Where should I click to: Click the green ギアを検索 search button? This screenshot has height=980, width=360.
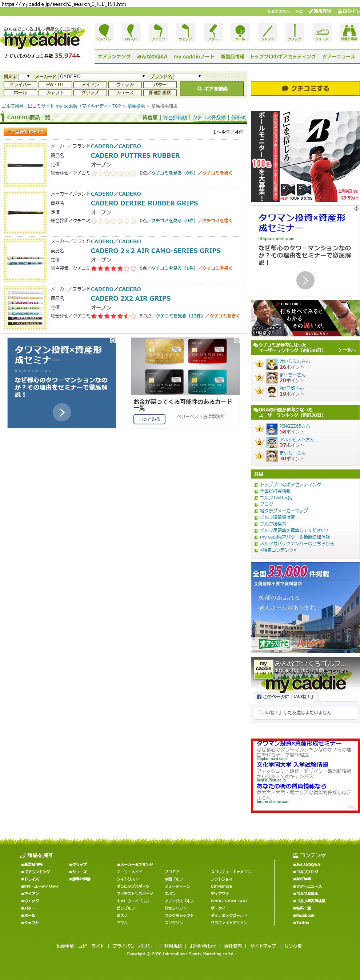212,89
